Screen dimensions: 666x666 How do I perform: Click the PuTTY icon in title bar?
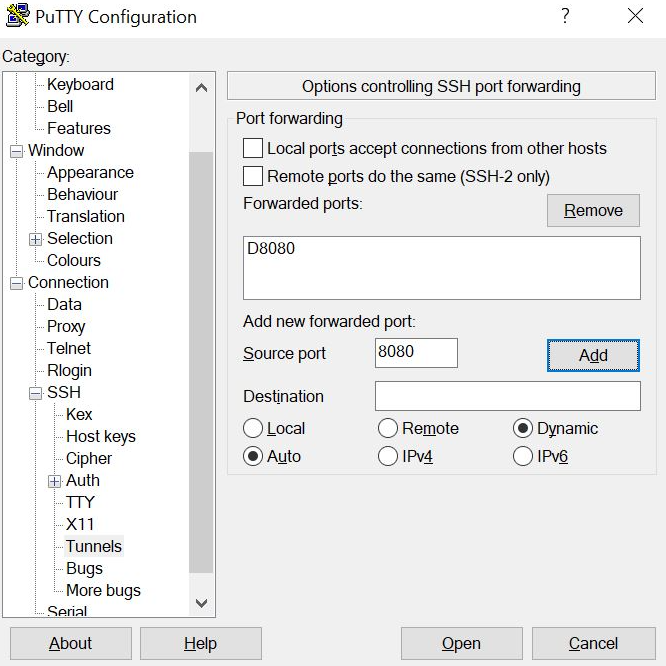pyautogui.click(x=17, y=17)
